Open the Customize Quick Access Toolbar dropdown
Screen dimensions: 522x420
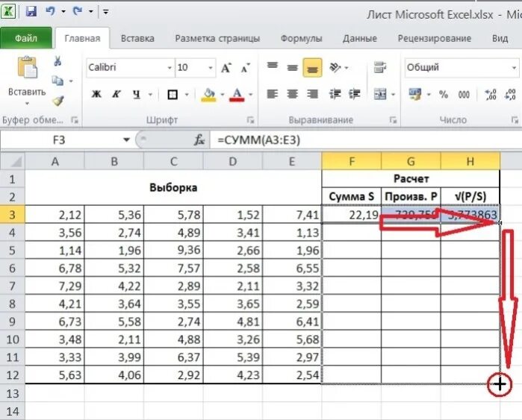106,12
